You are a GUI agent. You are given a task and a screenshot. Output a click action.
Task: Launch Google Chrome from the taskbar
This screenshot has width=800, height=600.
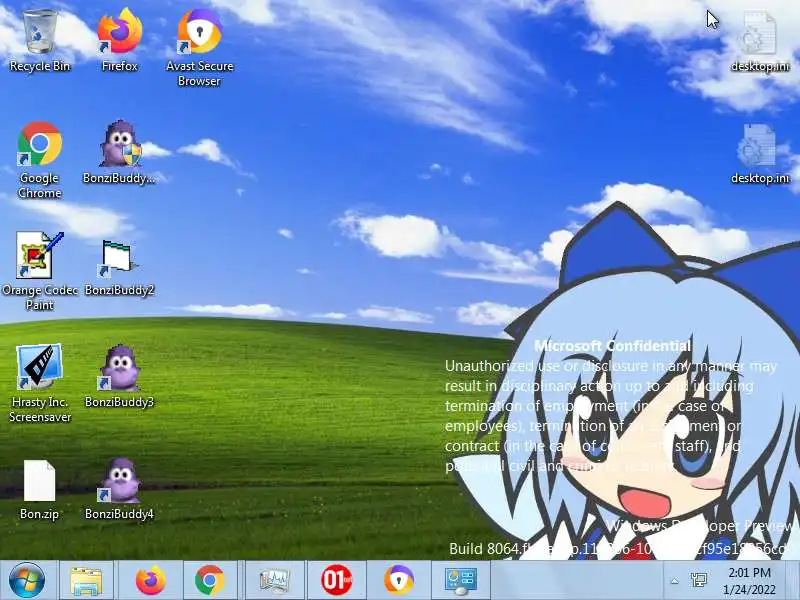pos(210,581)
